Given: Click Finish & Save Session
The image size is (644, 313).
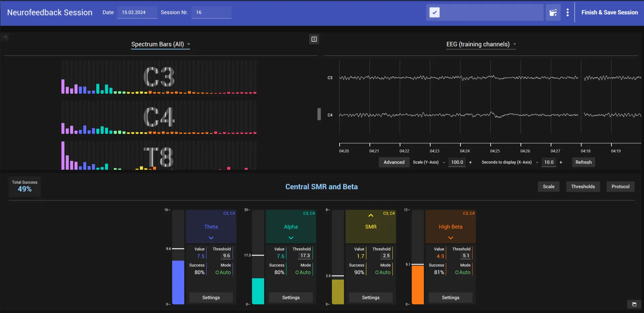Looking at the screenshot, I should pos(609,12).
